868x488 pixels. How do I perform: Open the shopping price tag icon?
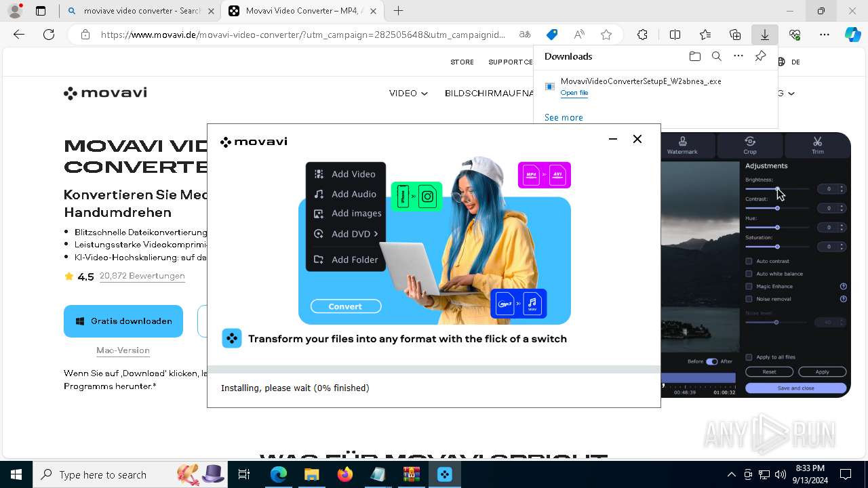pyautogui.click(x=552, y=35)
